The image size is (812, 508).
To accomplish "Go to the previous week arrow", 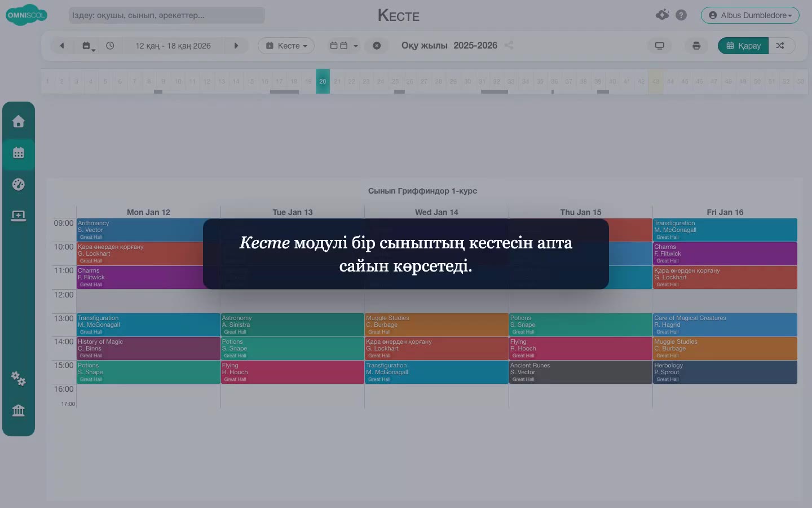I will click(x=62, y=46).
